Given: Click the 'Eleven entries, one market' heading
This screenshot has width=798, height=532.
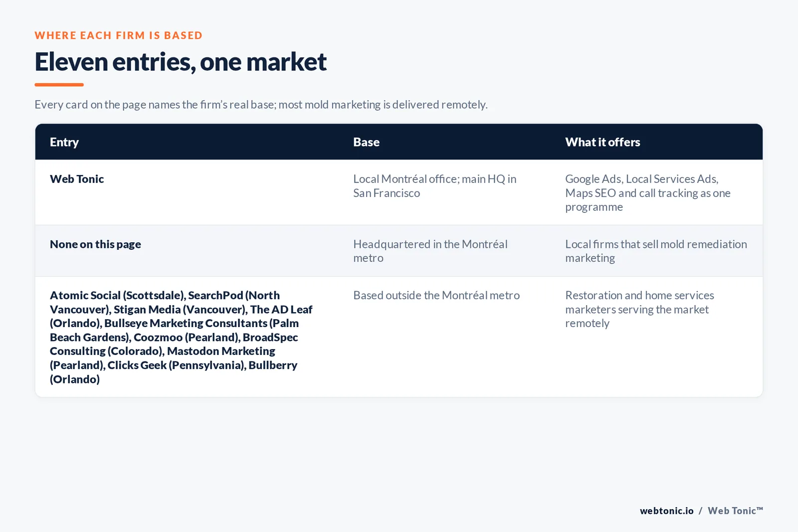Looking at the screenshot, I should click(181, 62).
